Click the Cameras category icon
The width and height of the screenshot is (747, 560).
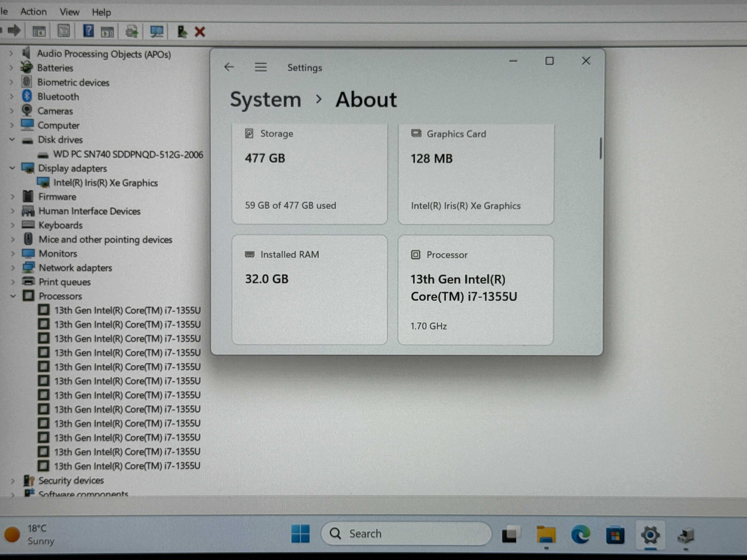click(27, 110)
